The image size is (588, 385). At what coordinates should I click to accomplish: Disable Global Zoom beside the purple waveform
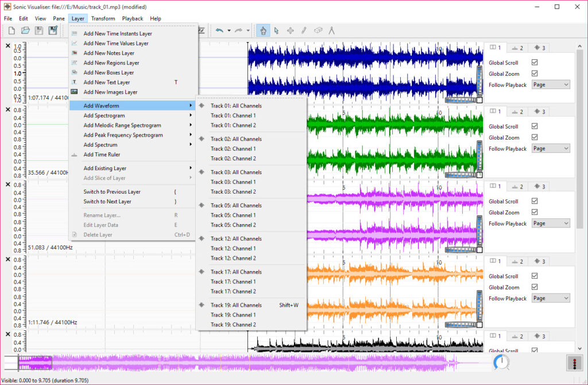point(535,212)
